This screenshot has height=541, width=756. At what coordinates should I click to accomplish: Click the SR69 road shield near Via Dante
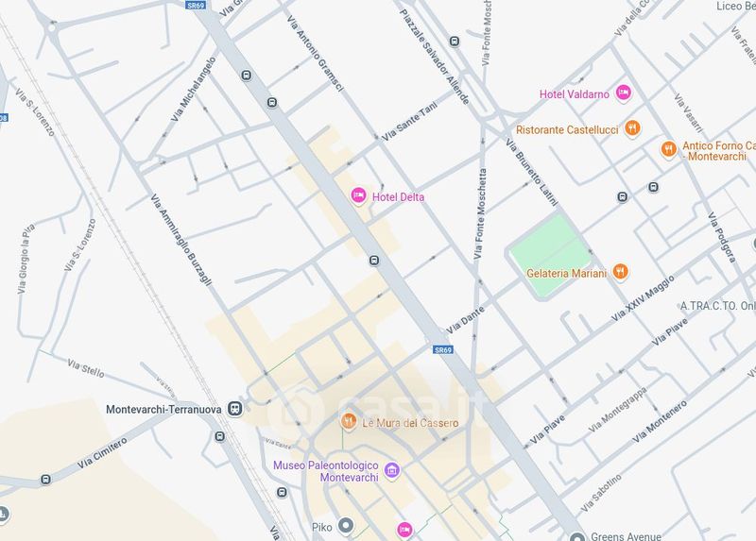coord(443,349)
